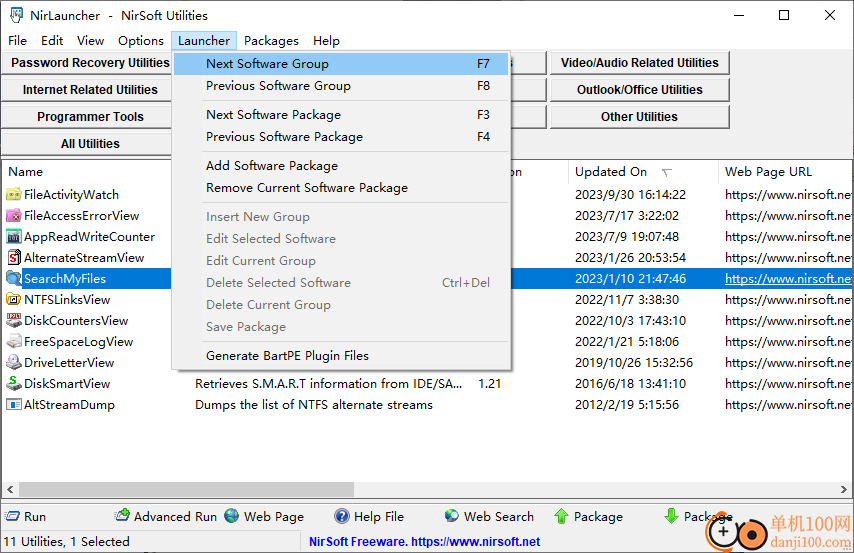The image size is (854, 553).
Task: Choose Generate BartPE Plugin Files
Action: point(341,356)
